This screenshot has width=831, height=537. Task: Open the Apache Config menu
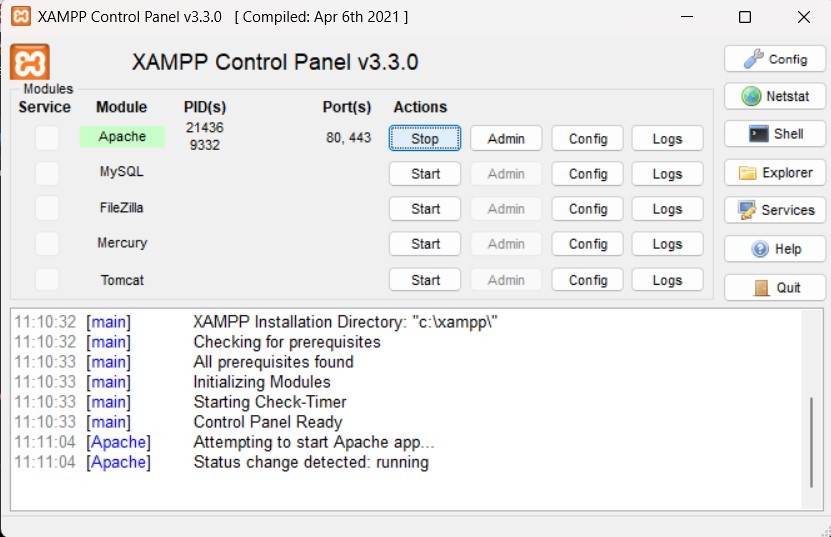(588, 139)
